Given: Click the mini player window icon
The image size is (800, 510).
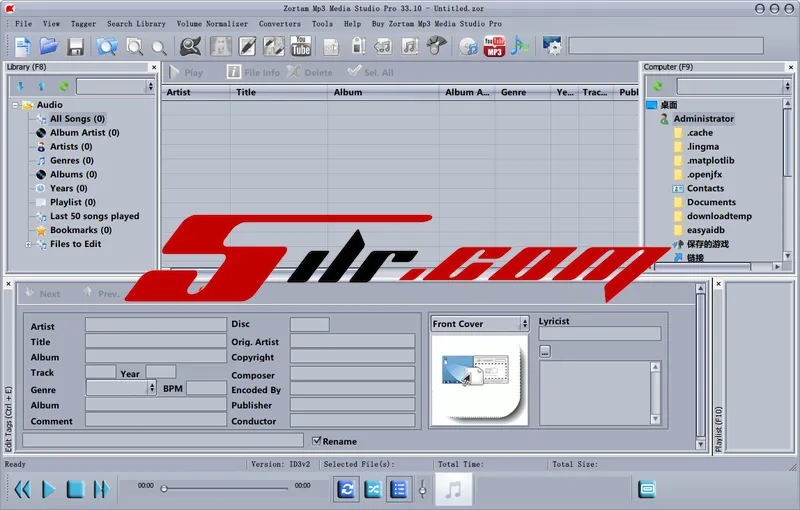Looking at the screenshot, I should tap(647, 490).
